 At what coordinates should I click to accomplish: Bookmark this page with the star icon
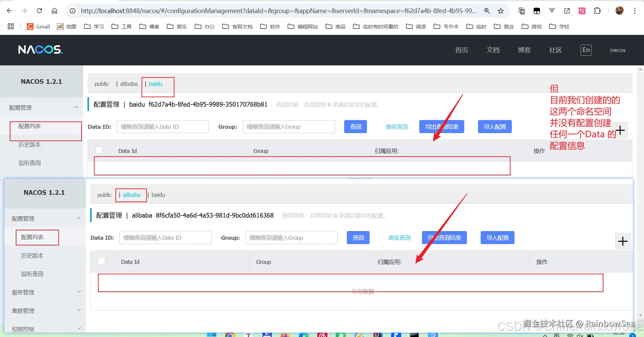pyautogui.click(x=500, y=11)
